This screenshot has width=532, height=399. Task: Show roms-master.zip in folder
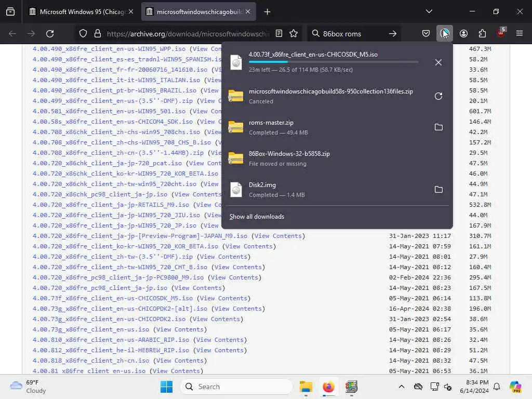click(x=438, y=127)
